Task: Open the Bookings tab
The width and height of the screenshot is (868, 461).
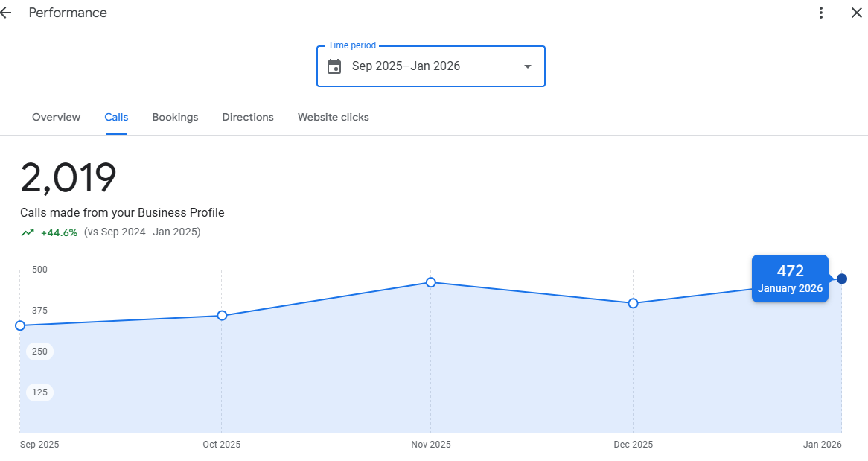Action: point(175,117)
